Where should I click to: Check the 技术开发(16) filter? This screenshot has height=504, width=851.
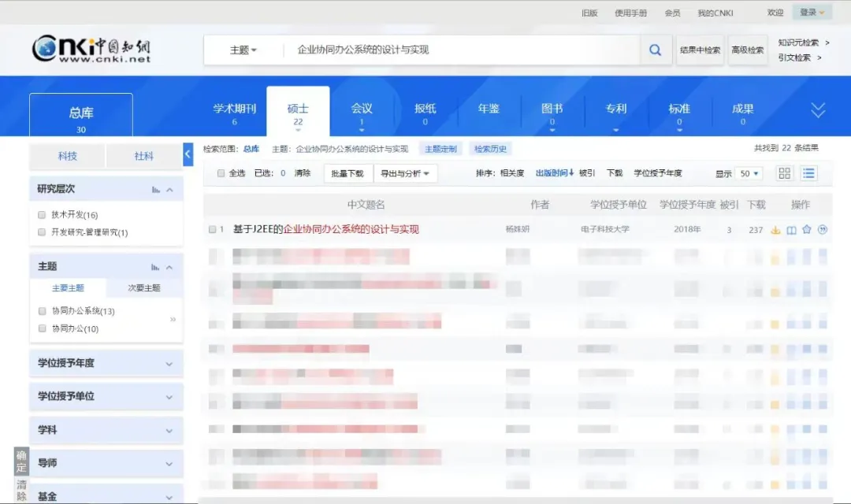42,215
